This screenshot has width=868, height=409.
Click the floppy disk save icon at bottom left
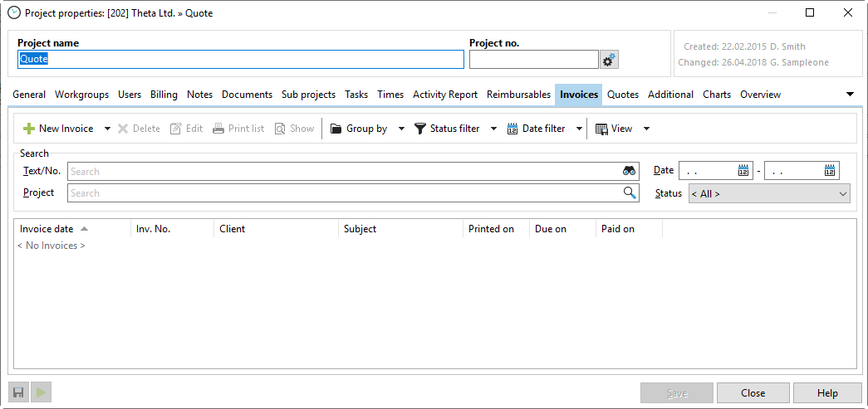coord(18,392)
